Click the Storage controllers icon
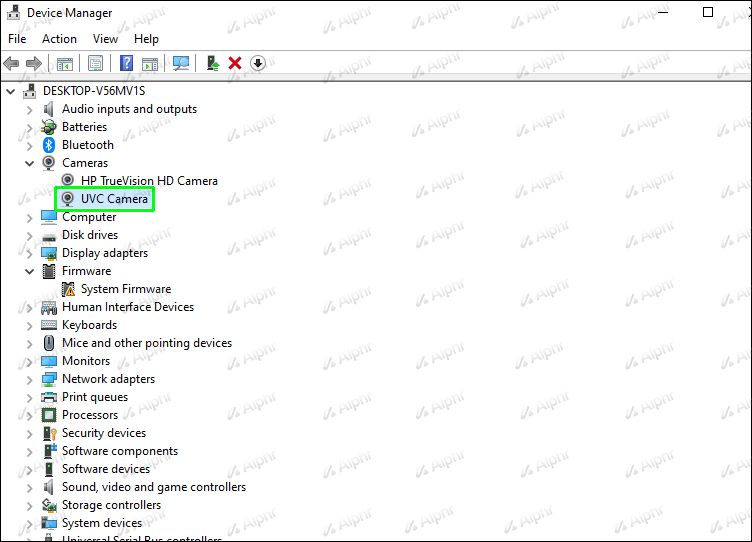This screenshot has width=752, height=542. 49,505
